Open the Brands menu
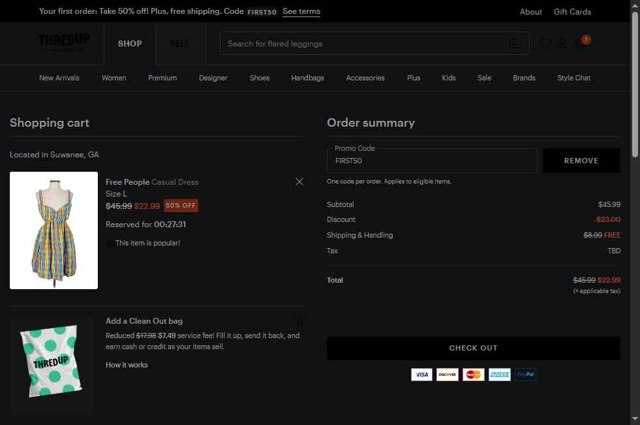Screen dimensions: 640x425 (524, 78)
